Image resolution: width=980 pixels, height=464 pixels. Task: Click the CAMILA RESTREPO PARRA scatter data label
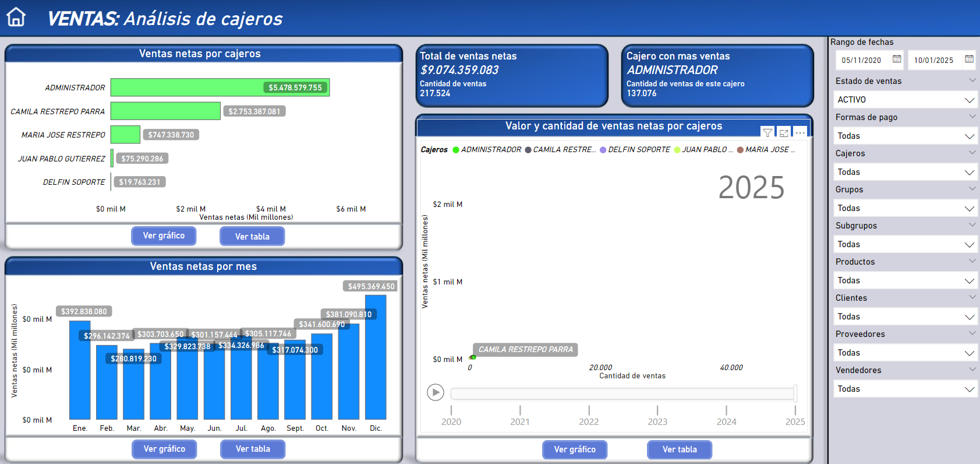[525, 350]
